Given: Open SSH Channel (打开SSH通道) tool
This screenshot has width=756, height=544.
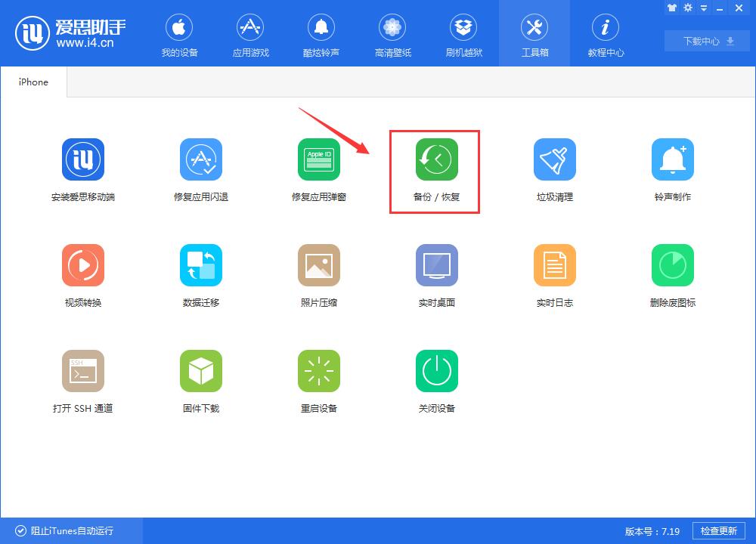Looking at the screenshot, I should pos(83,379).
